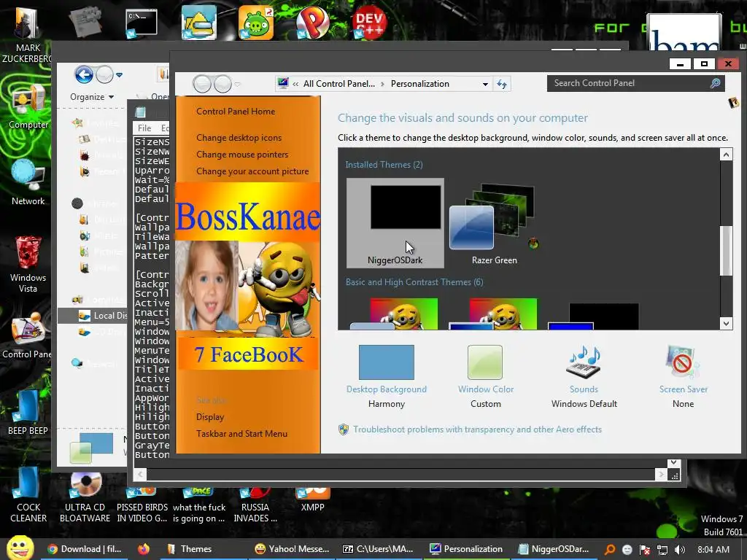
Task: Click the themes list scroll up arrow
Action: (x=726, y=155)
